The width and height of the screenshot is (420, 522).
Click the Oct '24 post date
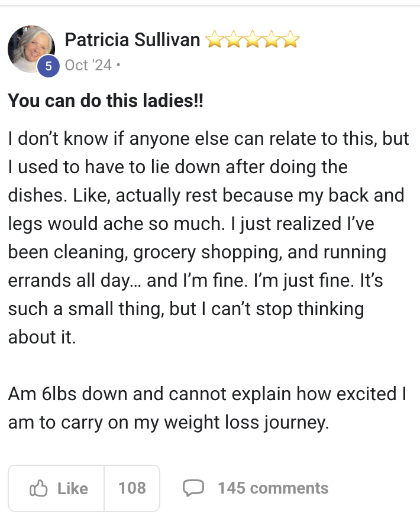(x=88, y=65)
